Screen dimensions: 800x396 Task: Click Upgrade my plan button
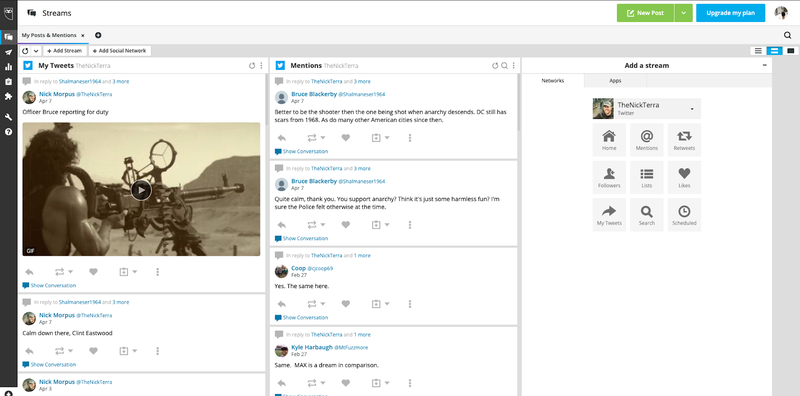tap(730, 13)
